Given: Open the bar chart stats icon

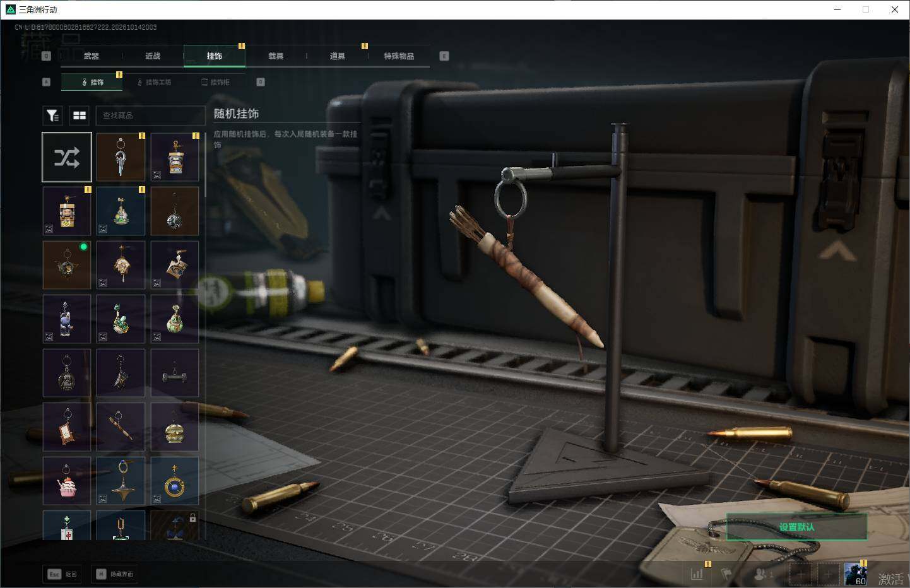Looking at the screenshot, I should [x=697, y=574].
